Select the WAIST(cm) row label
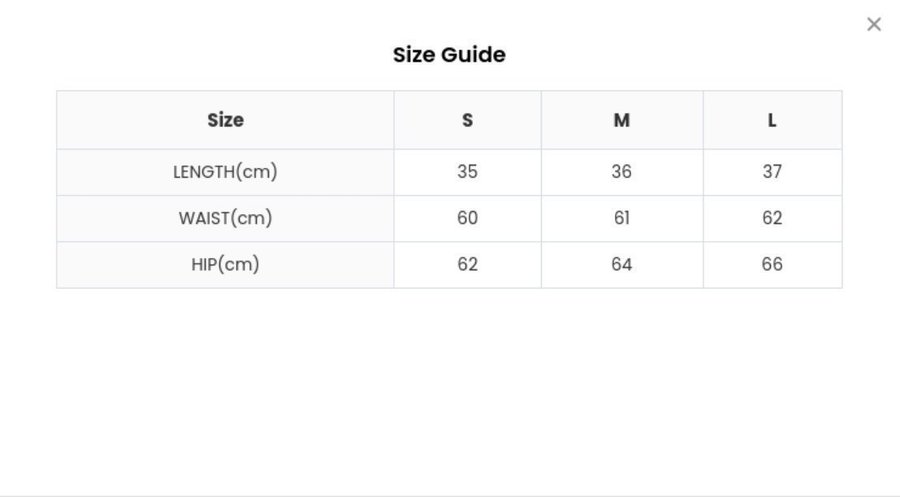The width and height of the screenshot is (900, 497). pyautogui.click(x=225, y=218)
